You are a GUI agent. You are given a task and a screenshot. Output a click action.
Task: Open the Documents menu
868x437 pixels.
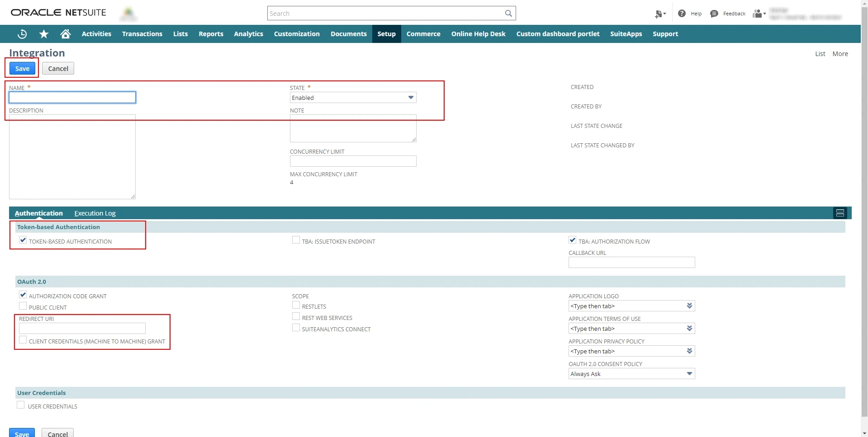click(348, 34)
